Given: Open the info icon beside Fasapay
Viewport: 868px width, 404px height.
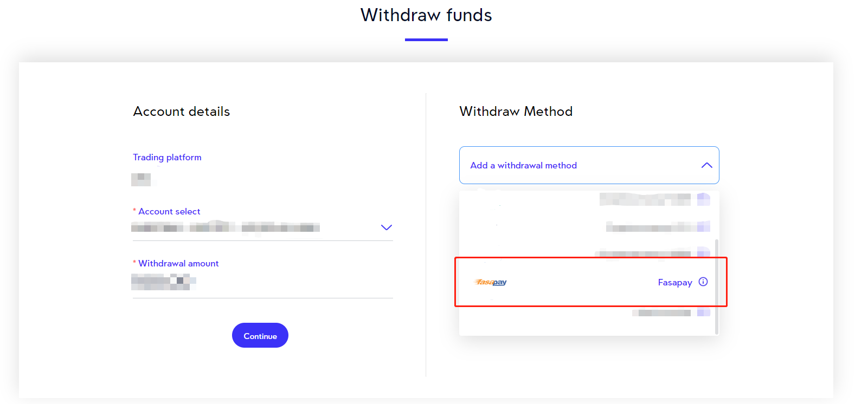Looking at the screenshot, I should click(x=703, y=282).
